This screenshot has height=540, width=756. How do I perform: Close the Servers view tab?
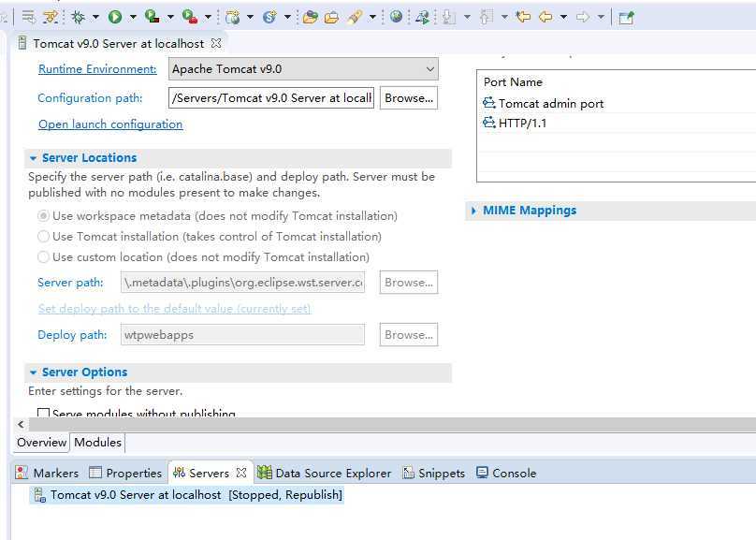click(x=241, y=473)
